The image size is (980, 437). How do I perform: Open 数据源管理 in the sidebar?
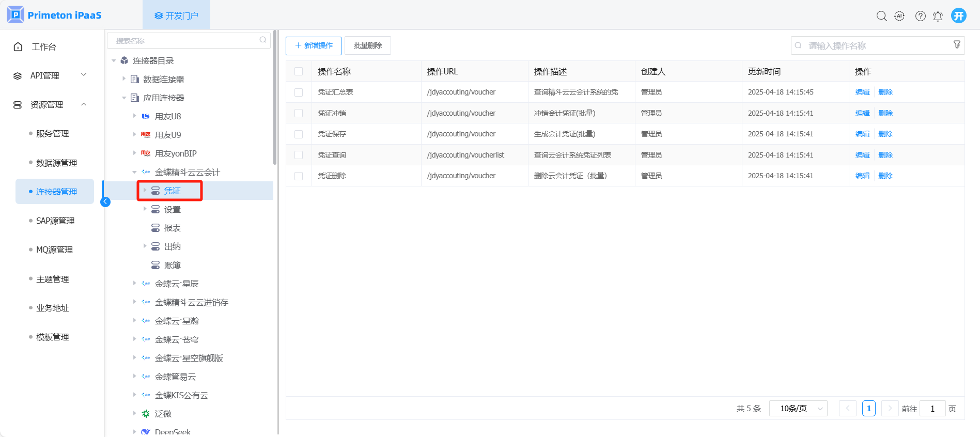(x=56, y=163)
